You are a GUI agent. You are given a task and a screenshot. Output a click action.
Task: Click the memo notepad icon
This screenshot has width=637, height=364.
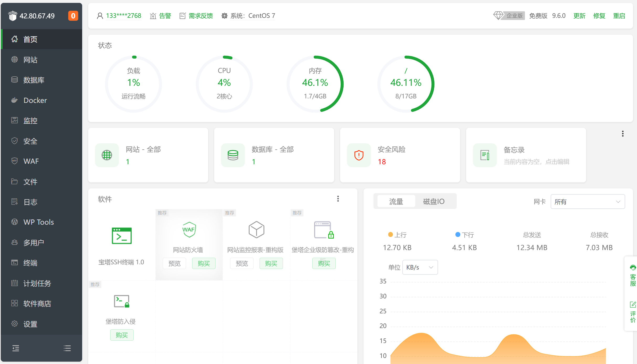click(x=485, y=155)
